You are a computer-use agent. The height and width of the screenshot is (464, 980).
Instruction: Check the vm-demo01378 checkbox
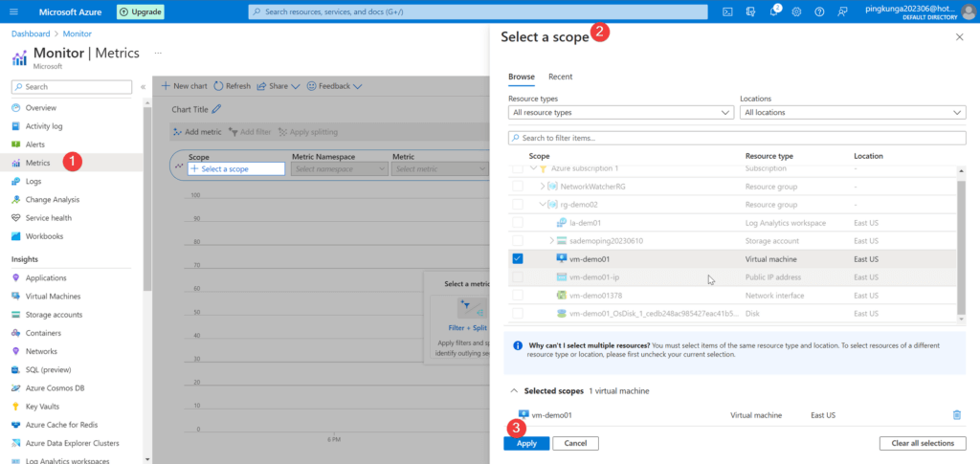tap(518, 296)
